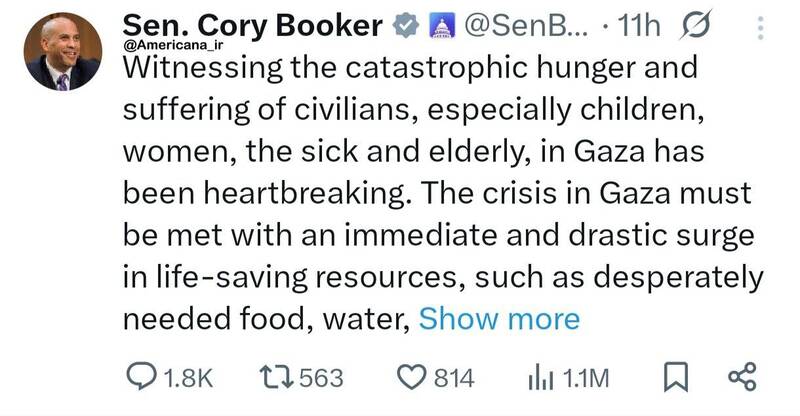This screenshot has height=416, width=800.
Task: Click the 1.8K replies count
Action: 187,378
